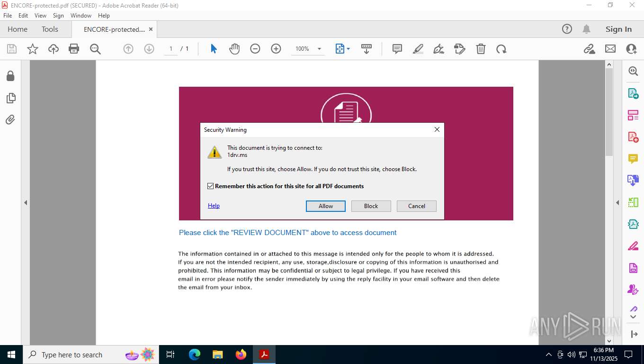Viewport: 644px width, 364px height.
Task: Share a link to this file
Action: click(589, 49)
